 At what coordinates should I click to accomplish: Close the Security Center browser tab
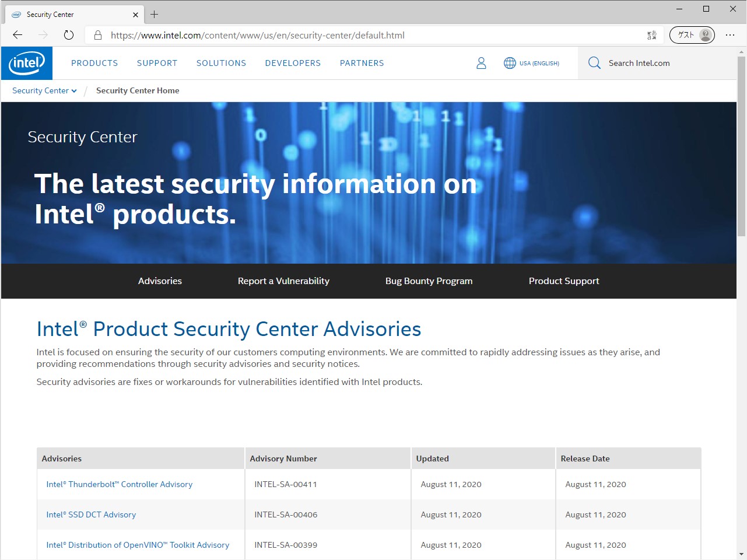(x=135, y=15)
